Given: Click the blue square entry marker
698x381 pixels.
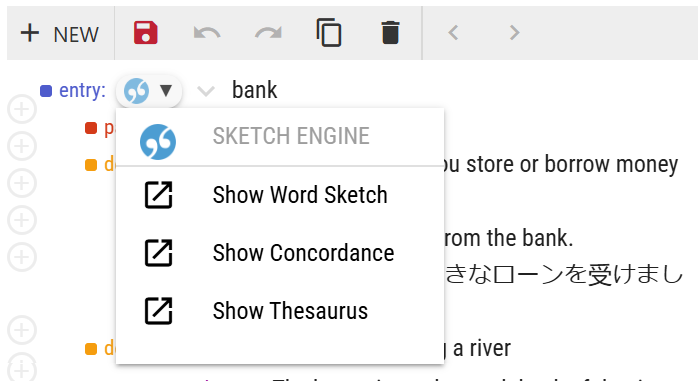Looking at the screenshot, I should (x=46, y=91).
